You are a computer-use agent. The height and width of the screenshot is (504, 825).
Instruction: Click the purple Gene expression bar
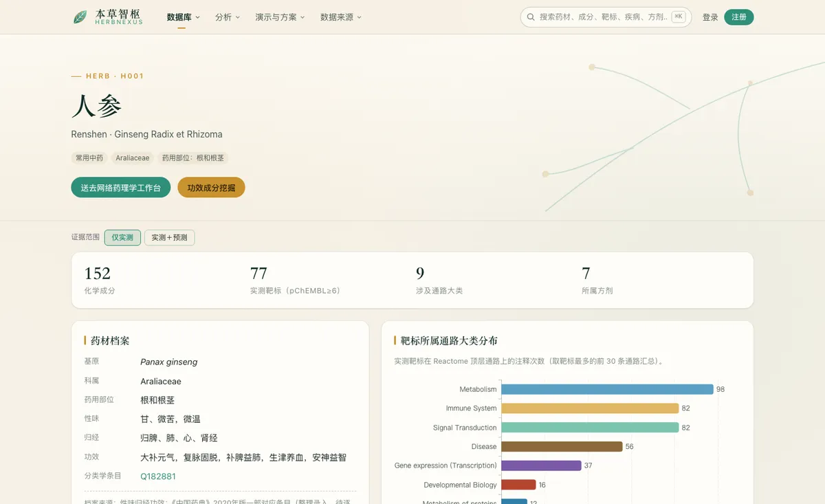point(541,465)
